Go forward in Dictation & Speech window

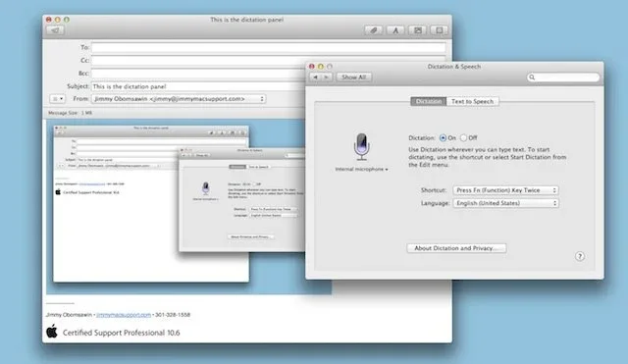click(327, 77)
